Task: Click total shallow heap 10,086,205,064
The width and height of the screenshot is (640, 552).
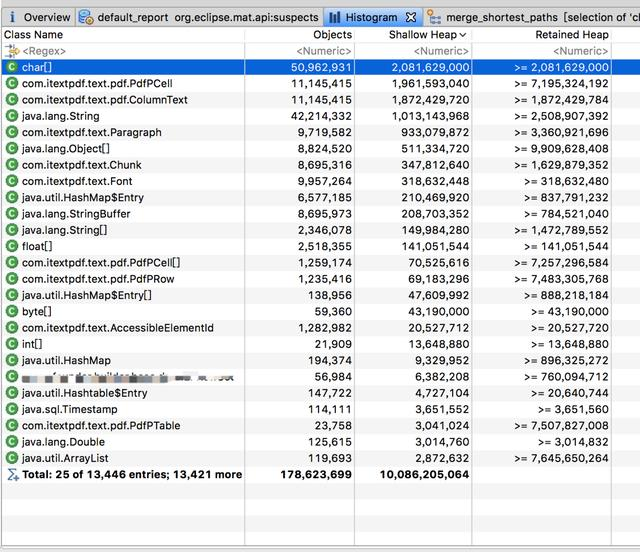Action: coord(424,474)
